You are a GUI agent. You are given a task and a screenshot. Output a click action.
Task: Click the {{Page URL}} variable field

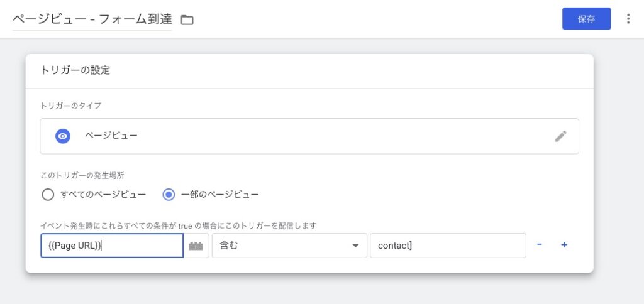pos(112,246)
